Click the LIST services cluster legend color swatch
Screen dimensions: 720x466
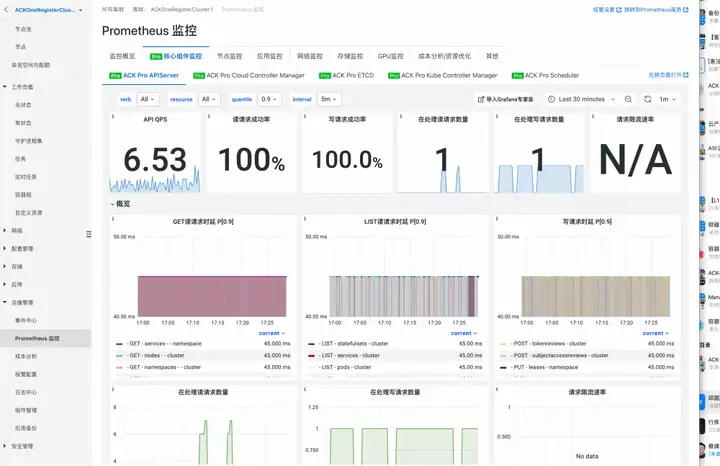click(x=311, y=356)
